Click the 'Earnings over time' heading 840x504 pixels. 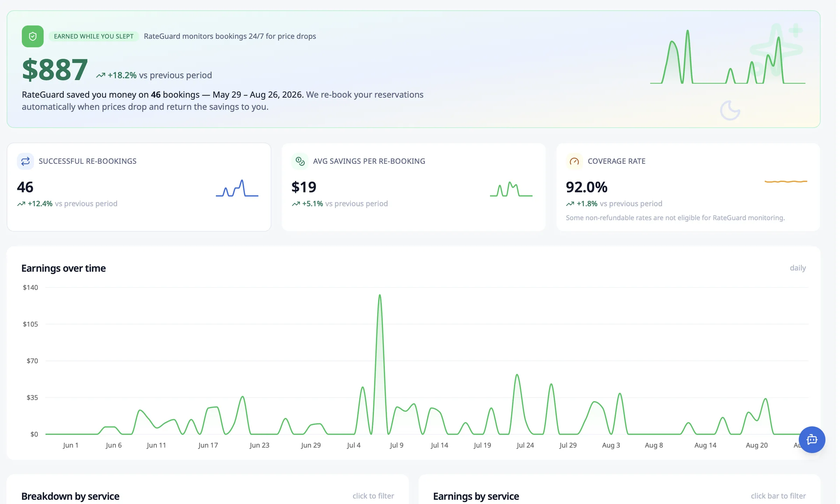[63, 268]
